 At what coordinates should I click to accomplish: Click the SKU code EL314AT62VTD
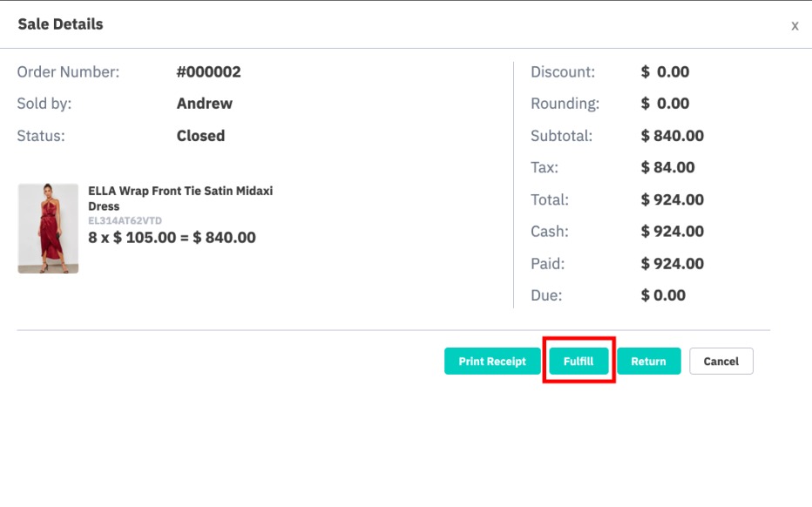click(x=125, y=220)
